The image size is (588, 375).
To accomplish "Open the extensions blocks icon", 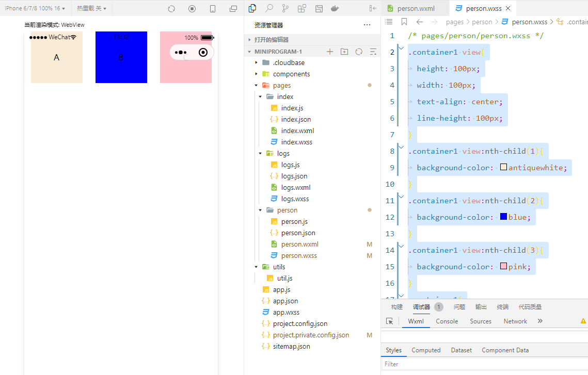I will tap(302, 8).
